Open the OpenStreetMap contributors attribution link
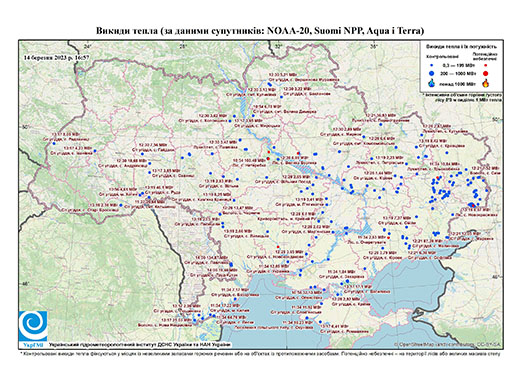Screen dimensions: 520x368 pyautogui.click(x=447, y=344)
